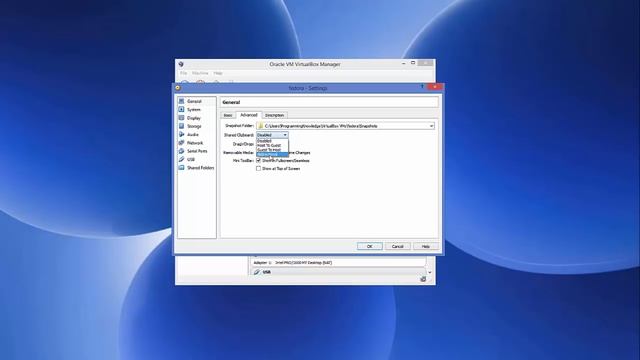Viewport: 640px width, 360px height.
Task: Open File menu in VirtualBox Manager
Action: pos(184,73)
